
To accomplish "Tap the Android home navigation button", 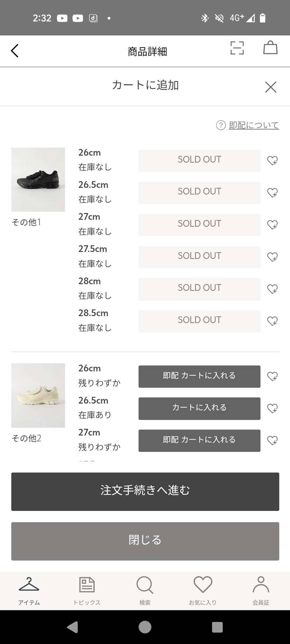I will click(x=145, y=627).
